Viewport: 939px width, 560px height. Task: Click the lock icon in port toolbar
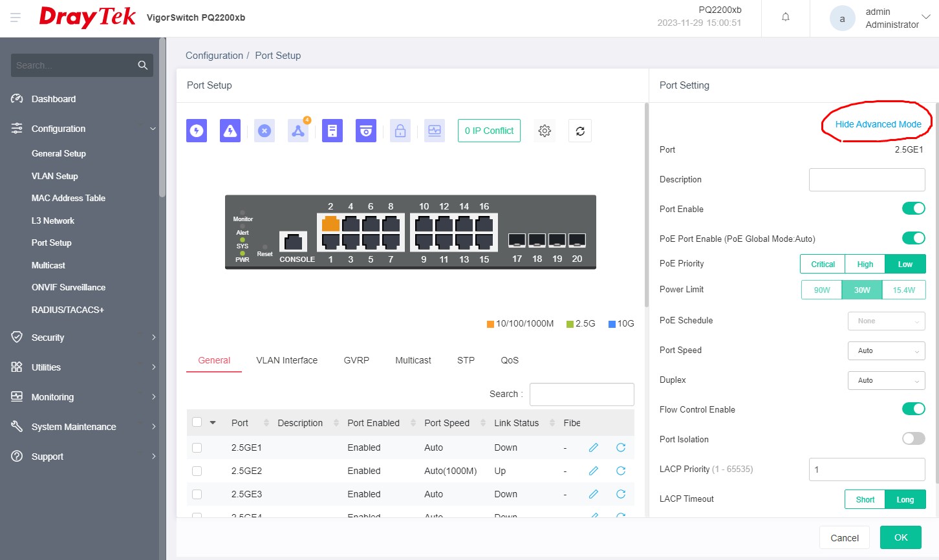click(400, 131)
